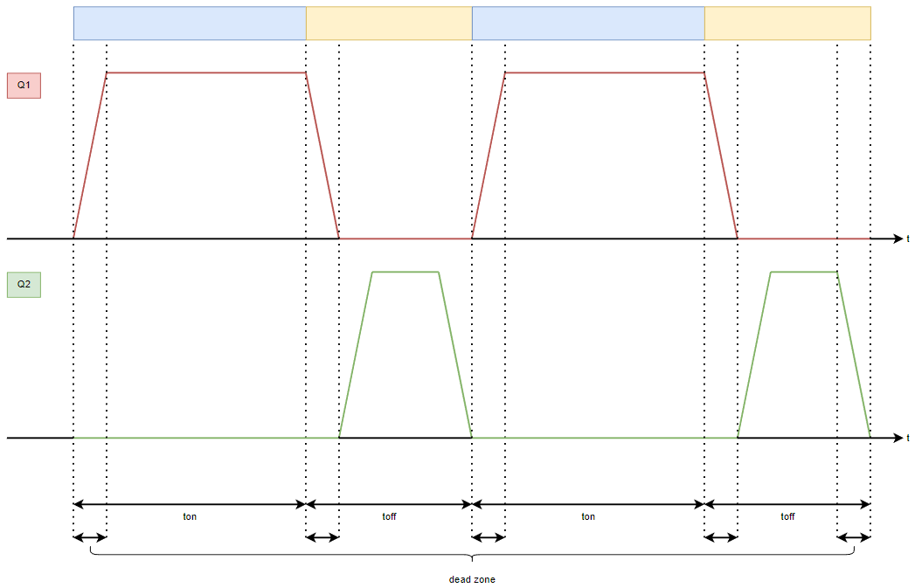Click the second red Q1 pulse top
This screenshot has width=915, height=588.
click(x=605, y=73)
